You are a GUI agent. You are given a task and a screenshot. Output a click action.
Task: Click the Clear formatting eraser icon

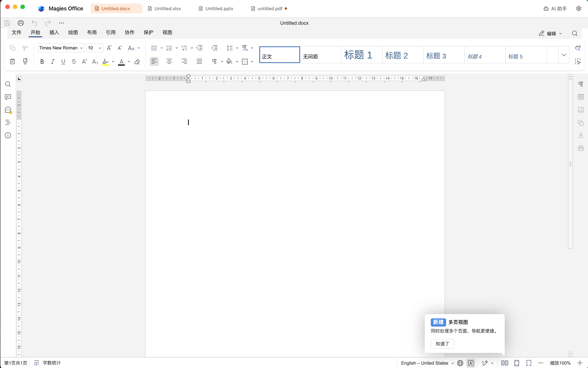[x=137, y=62]
